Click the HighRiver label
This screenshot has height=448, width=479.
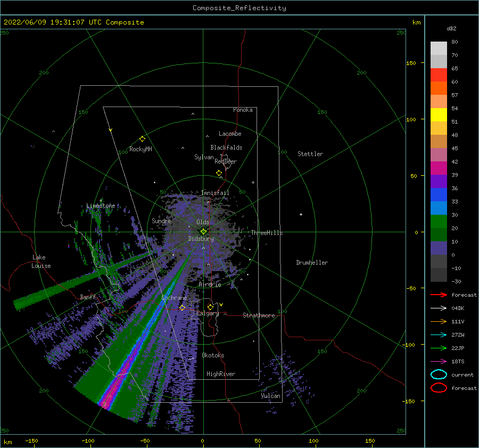coord(221,374)
